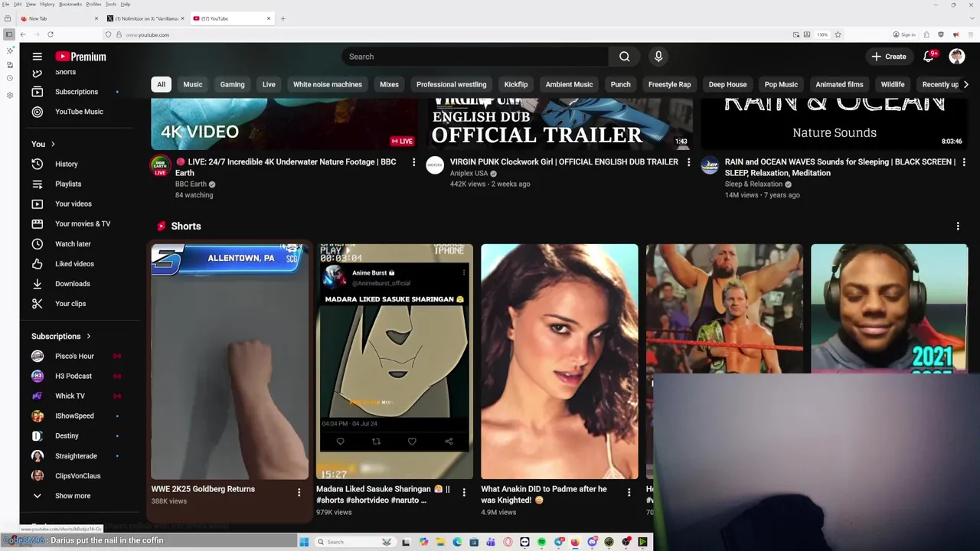Focus the YouTube search box
Viewport: 980px width, 551px height.
475,57
